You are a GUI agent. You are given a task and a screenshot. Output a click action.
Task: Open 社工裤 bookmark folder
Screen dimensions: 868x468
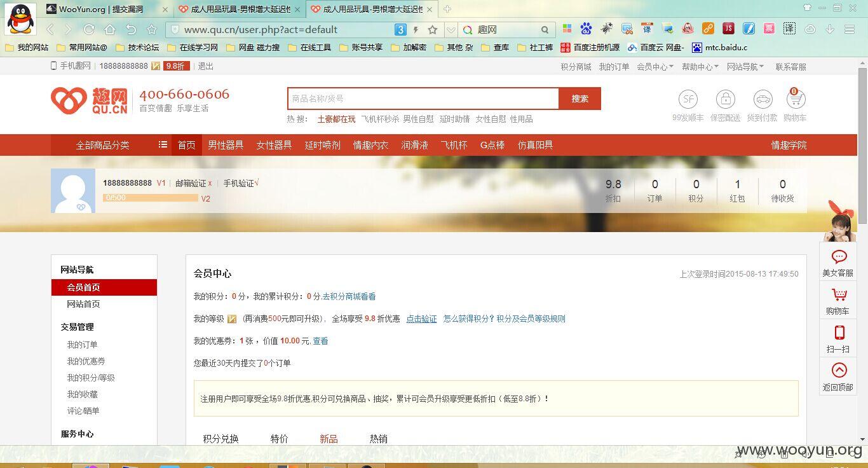pyautogui.click(x=535, y=48)
